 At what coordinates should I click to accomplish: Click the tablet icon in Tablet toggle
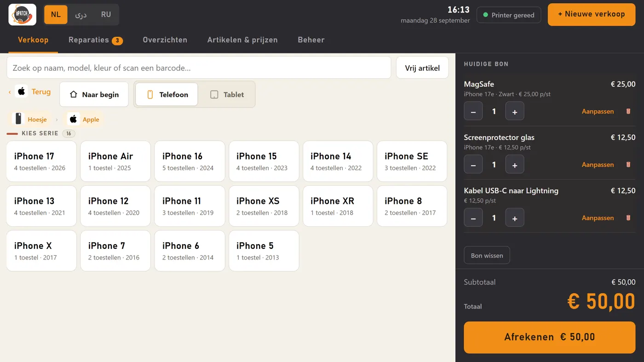point(214,95)
